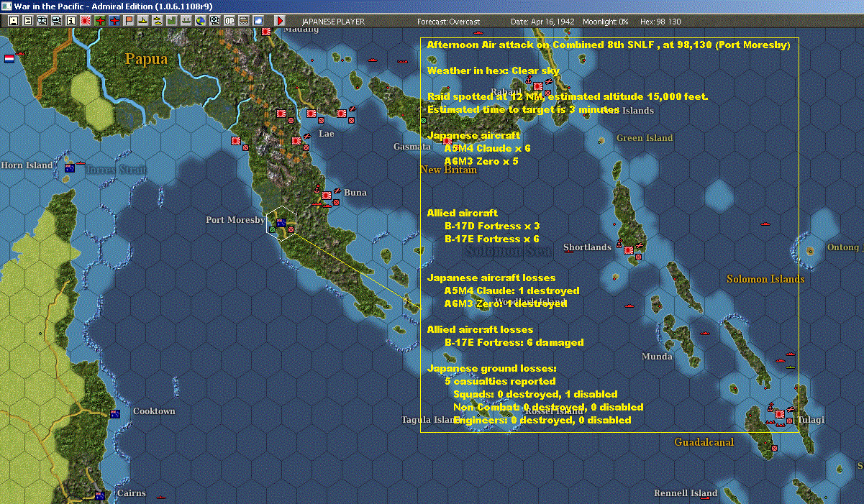The height and width of the screenshot is (504, 864).
Task: Click the JAPANESE PLAYER status text
Action: click(333, 22)
